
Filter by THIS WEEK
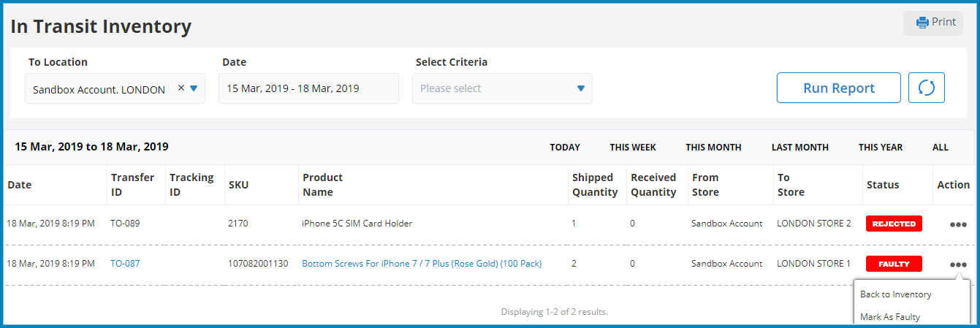pyautogui.click(x=633, y=147)
